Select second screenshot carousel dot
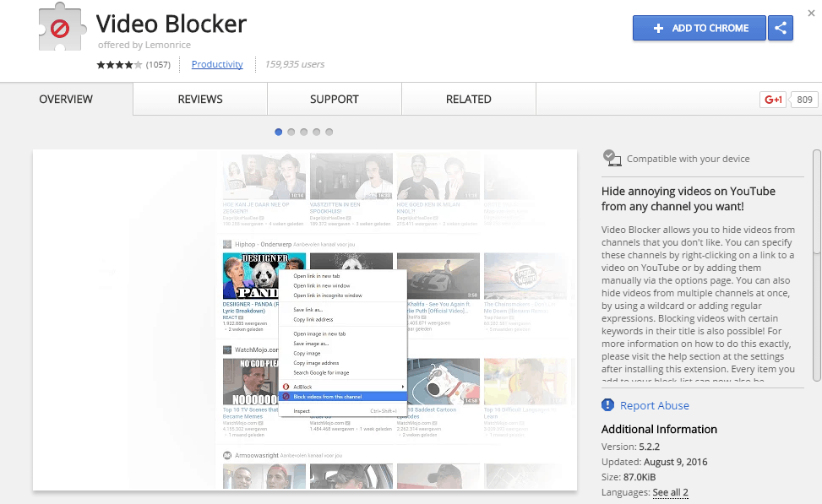Image resolution: width=822 pixels, height=504 pixels. [291, 132]
